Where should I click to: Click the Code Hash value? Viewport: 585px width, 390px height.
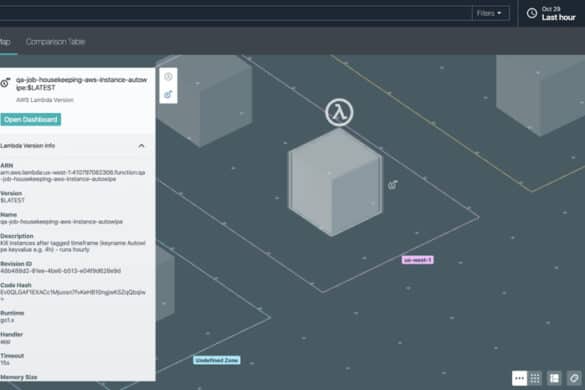point(73,295)
